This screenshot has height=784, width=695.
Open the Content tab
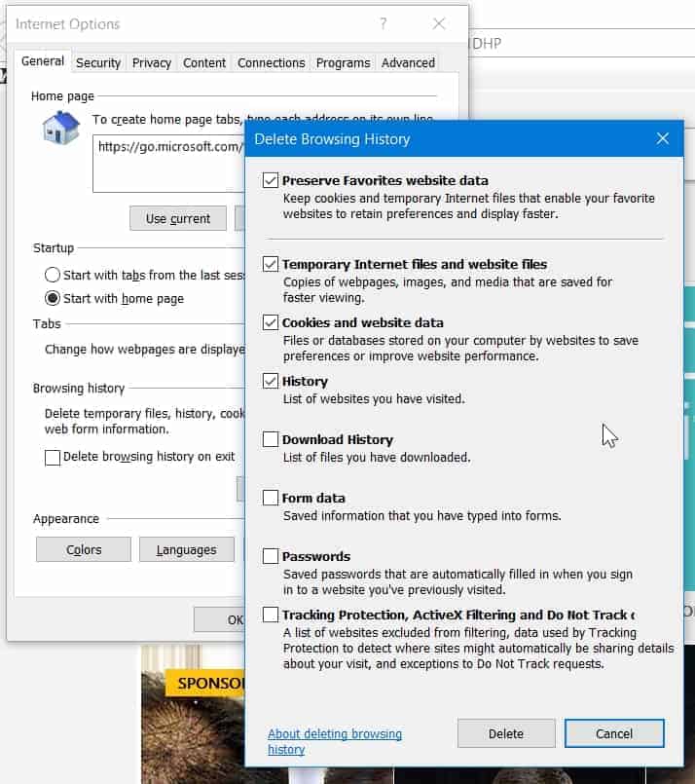click(x=203, y=63)
